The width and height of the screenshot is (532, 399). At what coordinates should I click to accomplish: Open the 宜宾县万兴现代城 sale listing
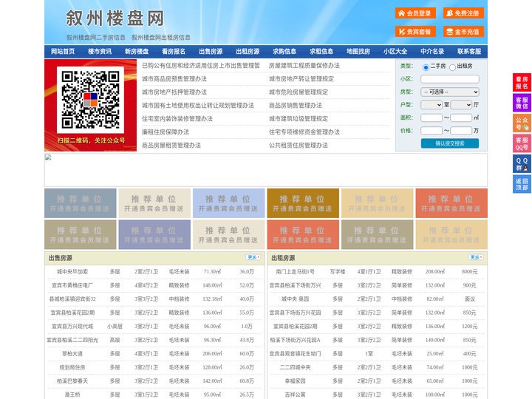tap(72, 327)
